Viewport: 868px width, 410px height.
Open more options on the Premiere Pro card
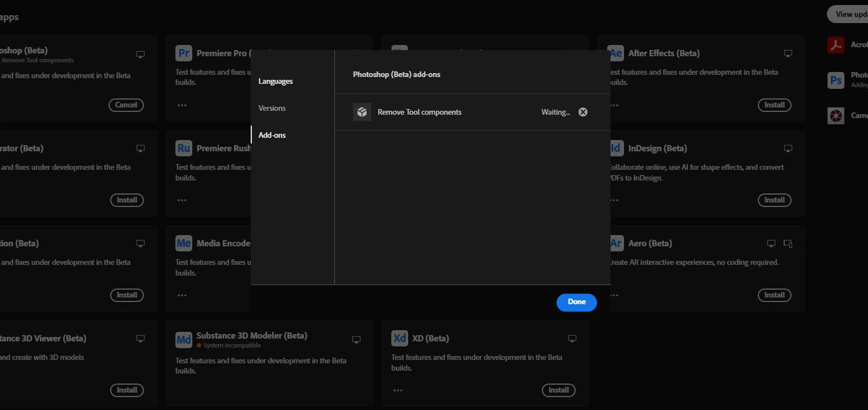(x=182, y=105)
